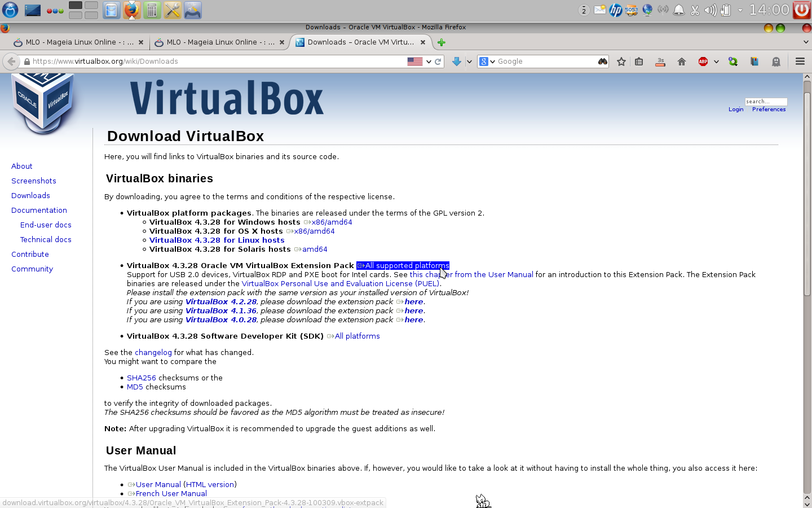View the SHA256 checksums link
This screenshot has width=812, height=508.
pyautogui.click(x=142, y=378)
